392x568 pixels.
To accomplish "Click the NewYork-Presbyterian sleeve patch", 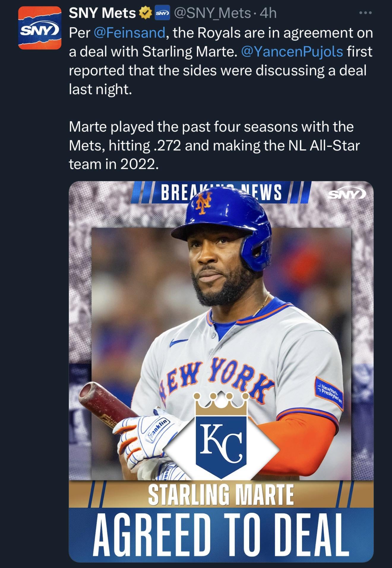I will point(329,393).
